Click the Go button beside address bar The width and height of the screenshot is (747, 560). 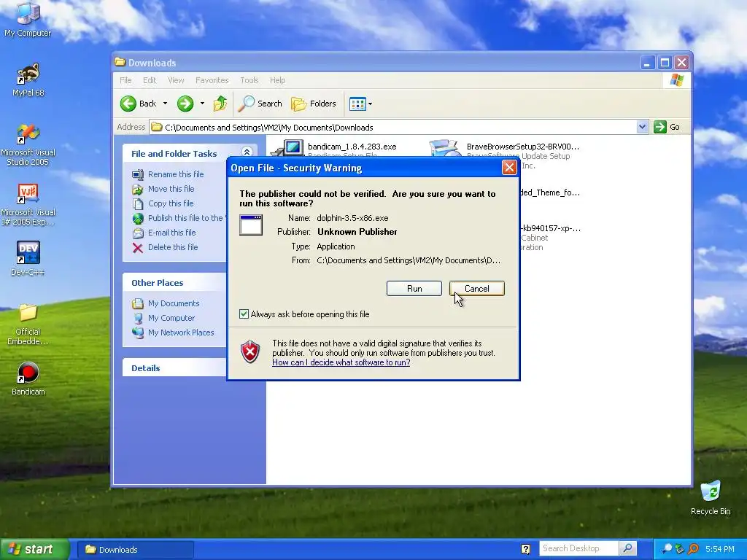tap(667, 127)
